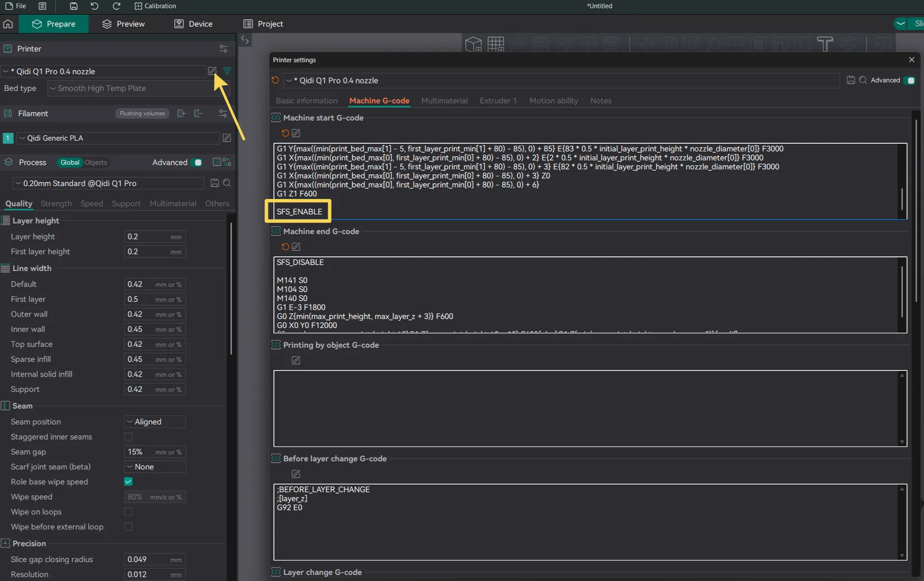Click the Flushing volumes button

[142, 114]
